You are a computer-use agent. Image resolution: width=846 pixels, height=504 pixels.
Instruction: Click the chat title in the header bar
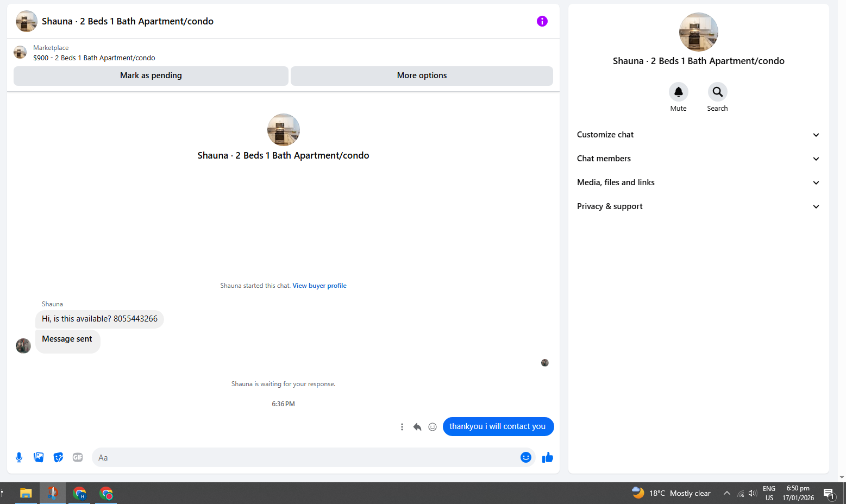pos(128,21)
